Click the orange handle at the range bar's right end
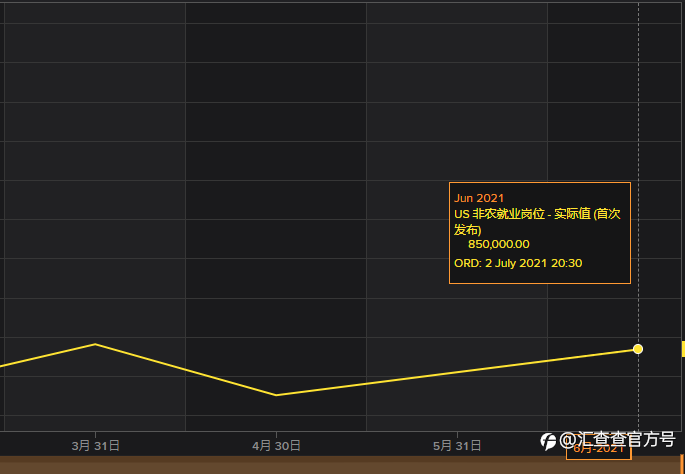 pyautogui.click(x=682, y=464)
